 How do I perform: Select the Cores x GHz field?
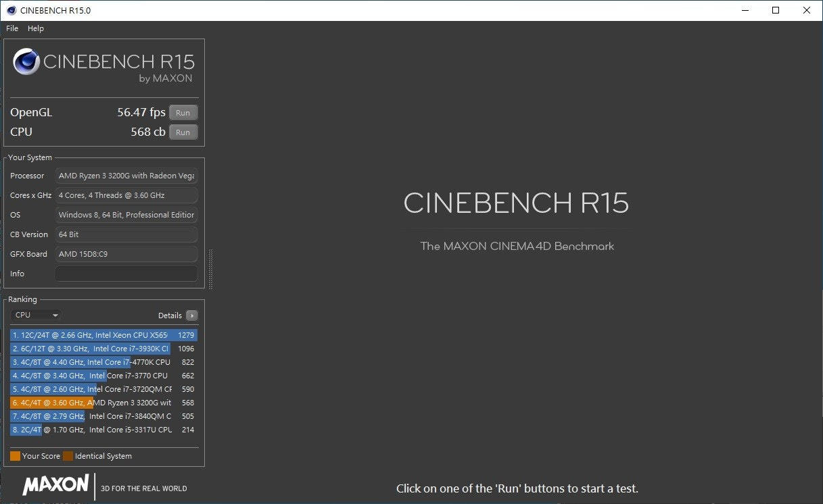tap(126, 195)
